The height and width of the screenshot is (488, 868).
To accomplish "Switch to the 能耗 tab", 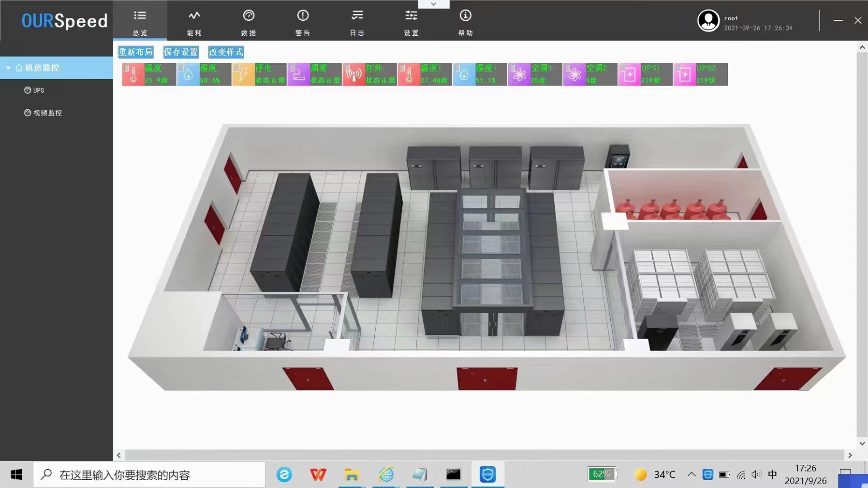I will [x=194, y=22].
